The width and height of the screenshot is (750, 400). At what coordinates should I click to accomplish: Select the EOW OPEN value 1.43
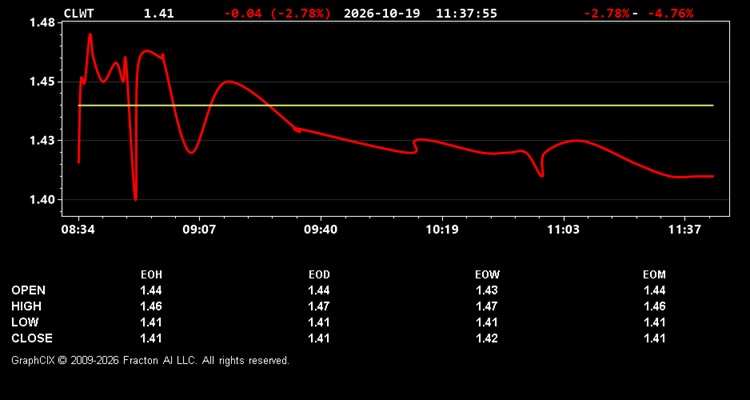487,290
